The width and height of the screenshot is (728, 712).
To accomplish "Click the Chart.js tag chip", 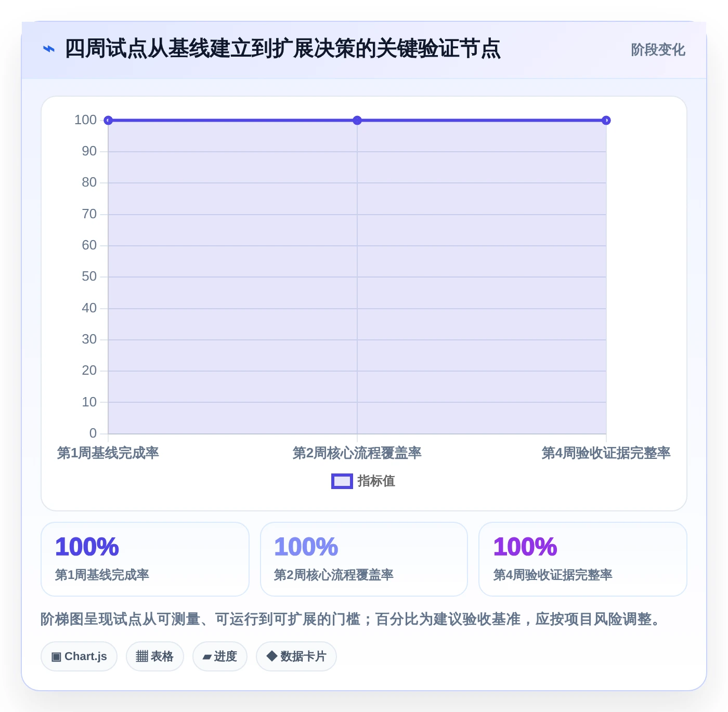I will coord(79,656).
